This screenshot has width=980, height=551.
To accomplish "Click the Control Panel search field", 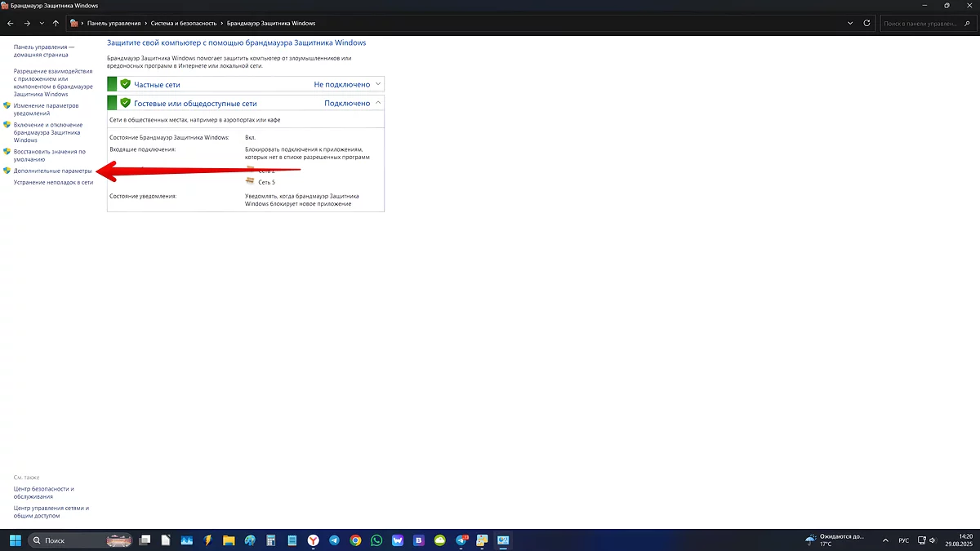I will [x=928, y=24].
